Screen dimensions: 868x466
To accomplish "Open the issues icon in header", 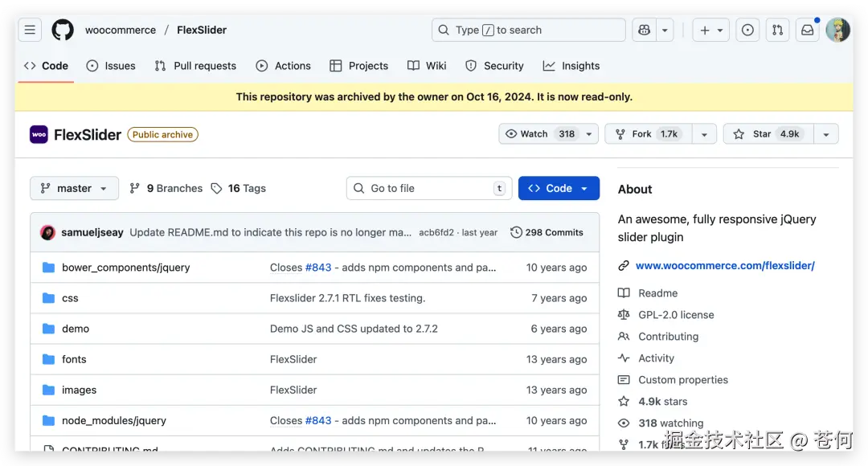I will 747,31.
